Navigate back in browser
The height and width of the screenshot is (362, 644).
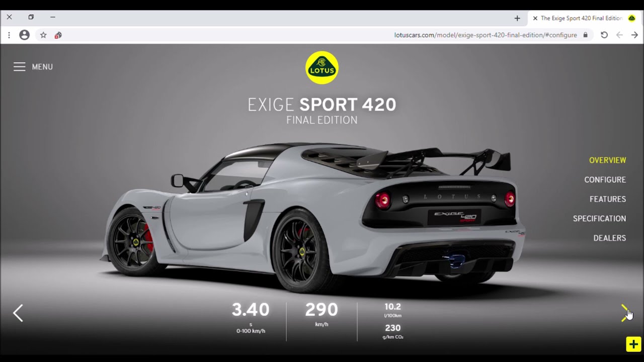pyautogui.click(x=619, y=35)
